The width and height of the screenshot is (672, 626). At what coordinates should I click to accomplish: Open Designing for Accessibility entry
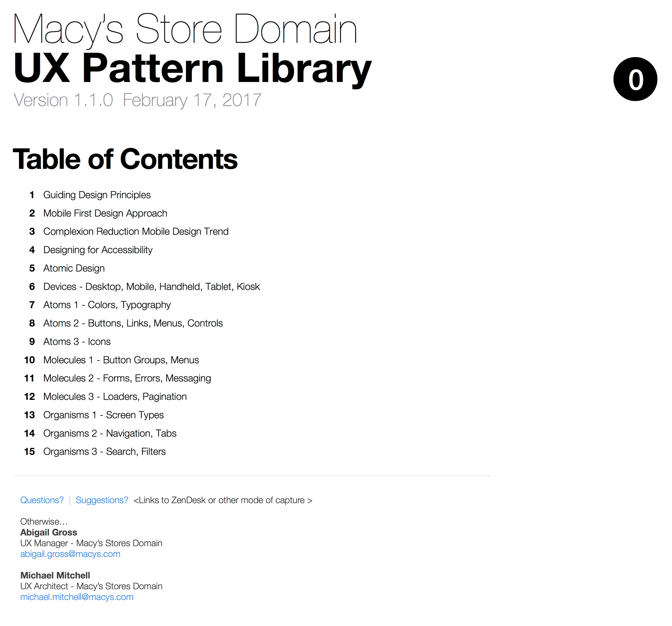tap(98, 250)
